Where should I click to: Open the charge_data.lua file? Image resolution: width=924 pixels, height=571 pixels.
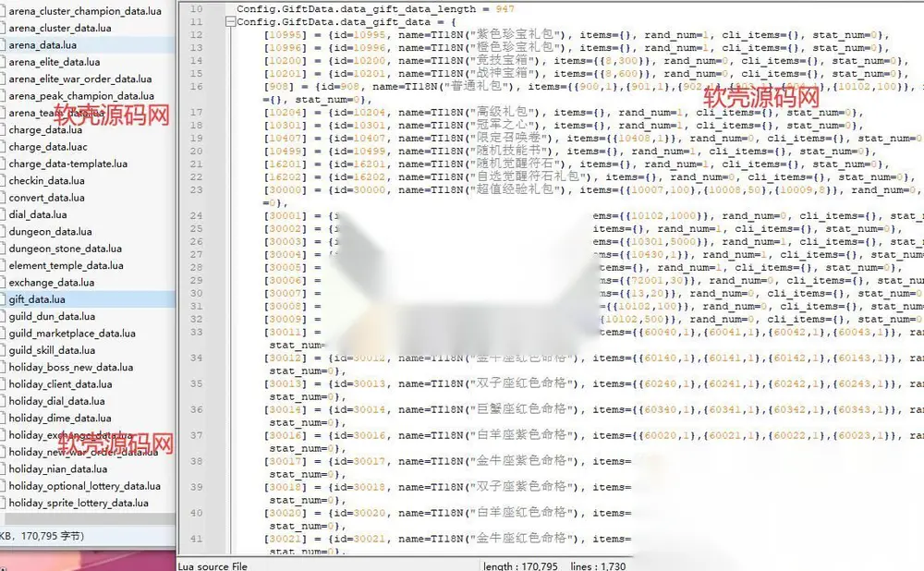[x=45, y=129]
